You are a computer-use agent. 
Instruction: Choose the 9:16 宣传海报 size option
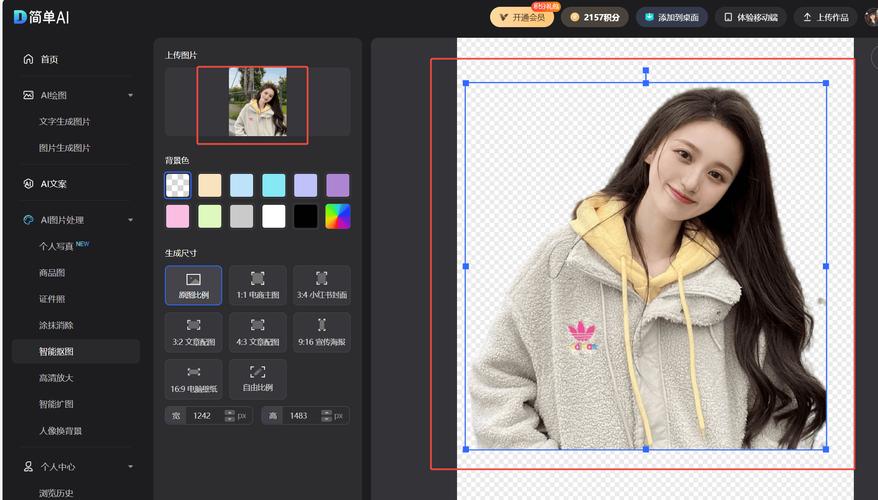pyautogui.click(x=321, y=333)
